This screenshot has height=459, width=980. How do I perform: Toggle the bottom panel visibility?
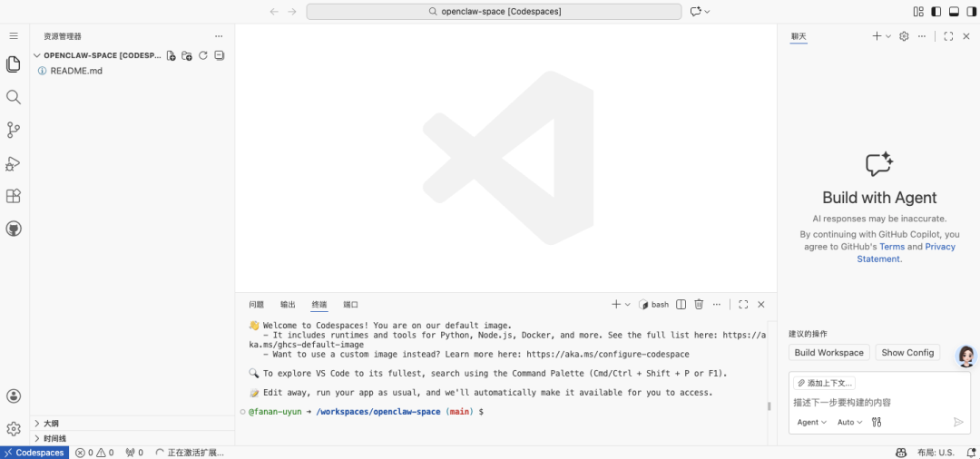pos(954,11)
